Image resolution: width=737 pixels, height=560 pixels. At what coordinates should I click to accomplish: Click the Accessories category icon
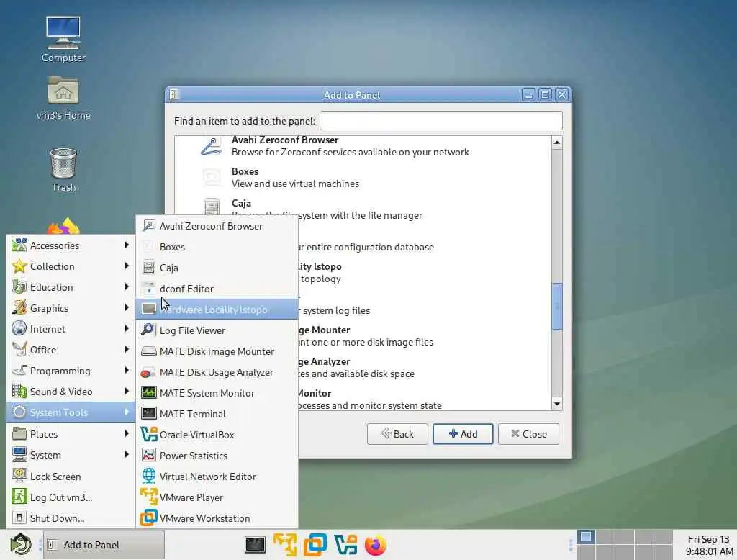point(19,245)
